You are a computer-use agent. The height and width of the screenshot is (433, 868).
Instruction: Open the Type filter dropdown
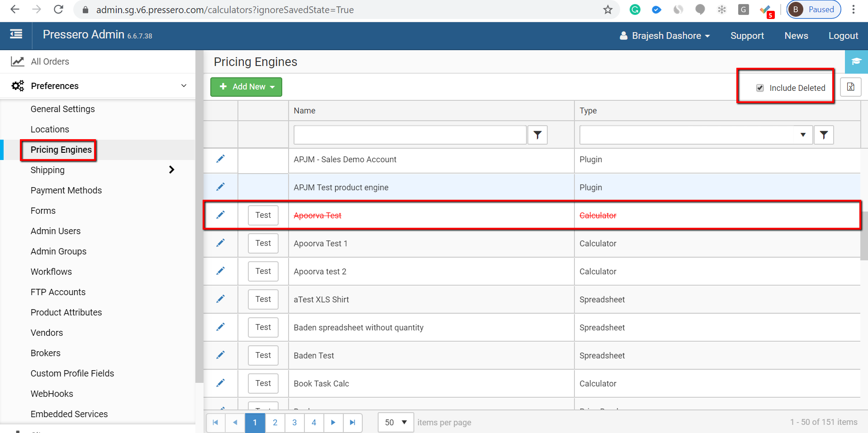[803, 135]
